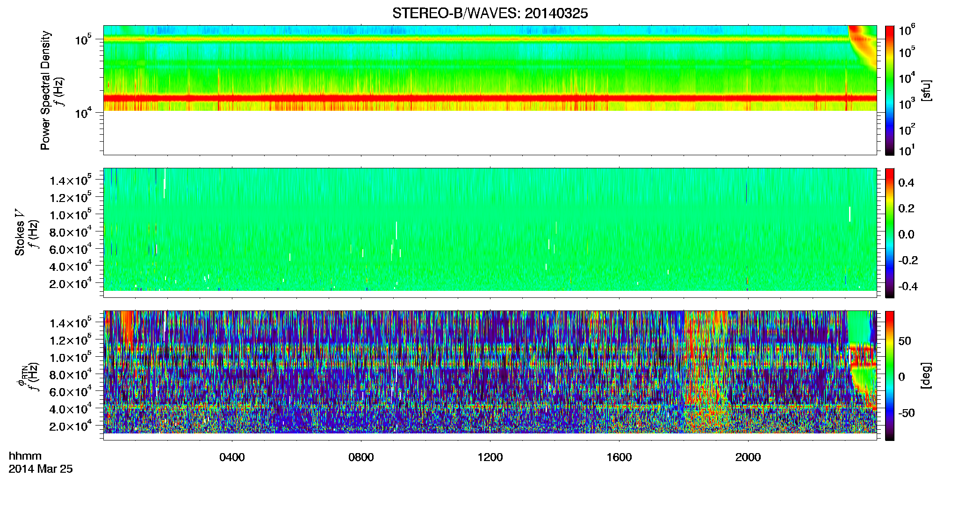Click the 0400 time tick label
This screenshot has height=505, width=980.
point(232,457)
